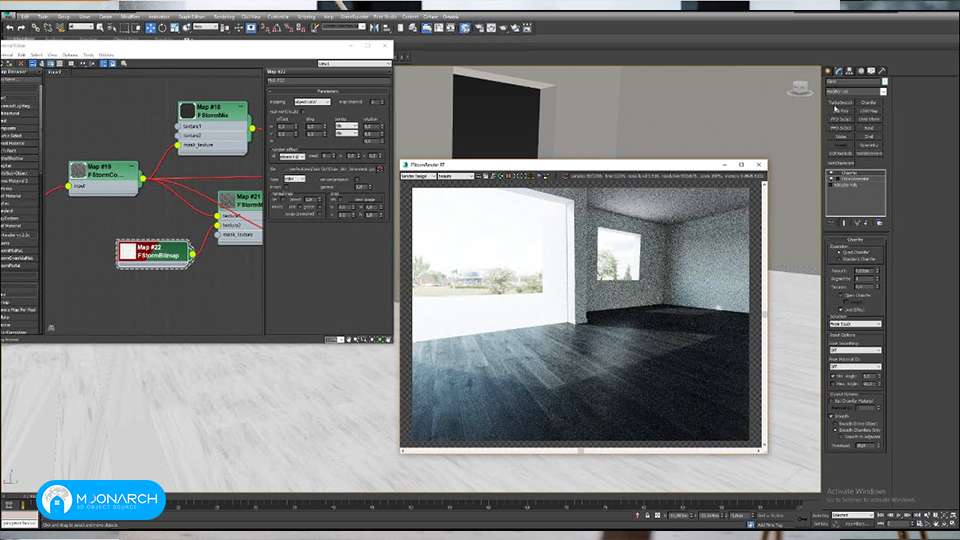The image size is (960, 540).
Task: Select the Quad Chamfer radio button
Action: pyautogui.click(x=838, y=252)
